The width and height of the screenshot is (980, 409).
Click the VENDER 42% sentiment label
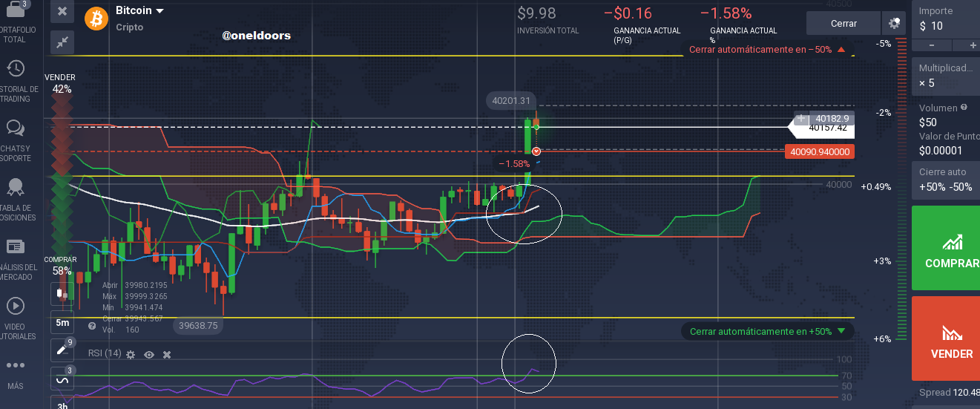[x=61, y=83]
